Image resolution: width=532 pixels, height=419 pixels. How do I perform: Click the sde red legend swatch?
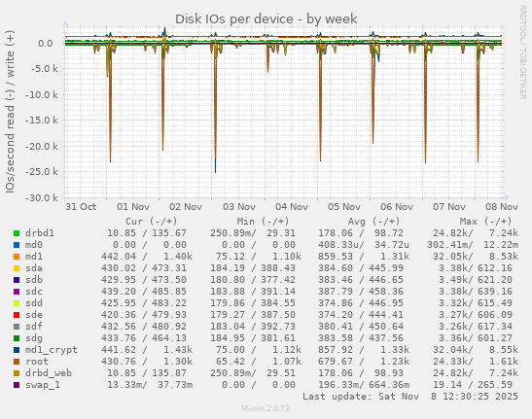[17, 315]
